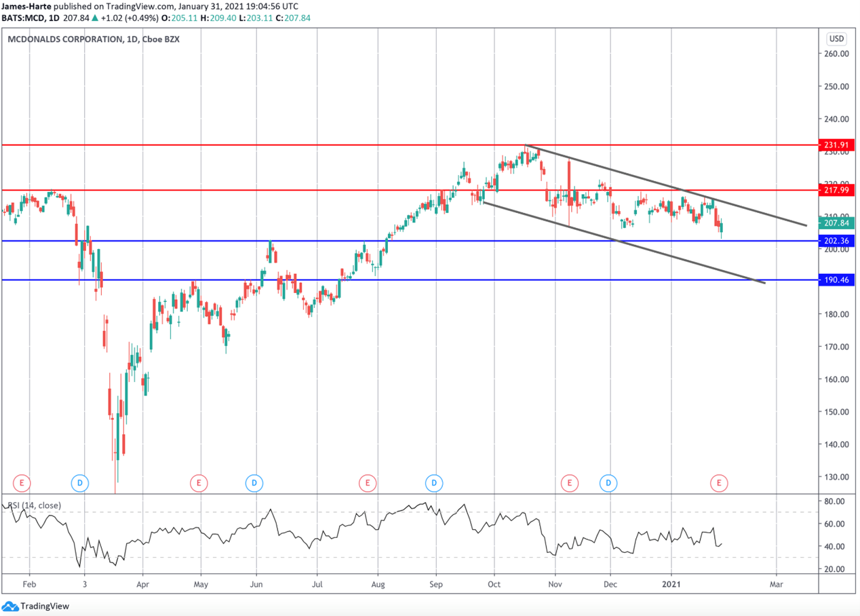Image resolution: width=860 pixels, height=616 pixels.
Task: Click the James-Harte author name
Action: click(28, 7)
